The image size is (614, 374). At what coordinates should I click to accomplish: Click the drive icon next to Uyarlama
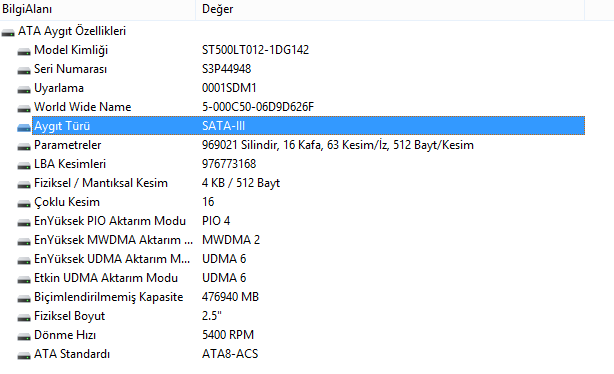pyautogui.click(x=24, y=89)
